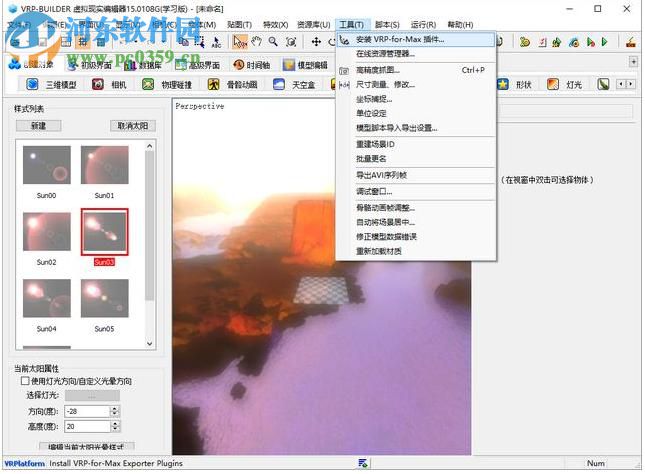This screenshot has width=645, height=474.
Task: Choose 在线资源管理器 menu item
Action: pos(416,53)
